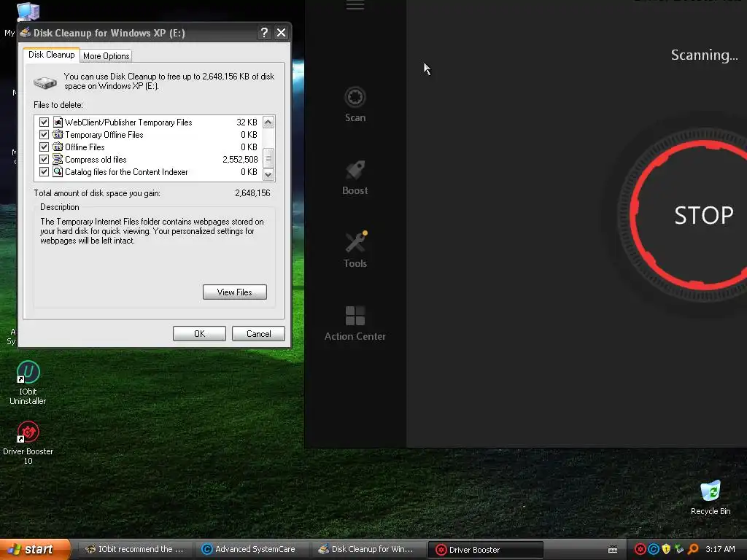Cancel the Disk Cleanup dialog
Screen dimensions: 747x560
pos(258,333)
